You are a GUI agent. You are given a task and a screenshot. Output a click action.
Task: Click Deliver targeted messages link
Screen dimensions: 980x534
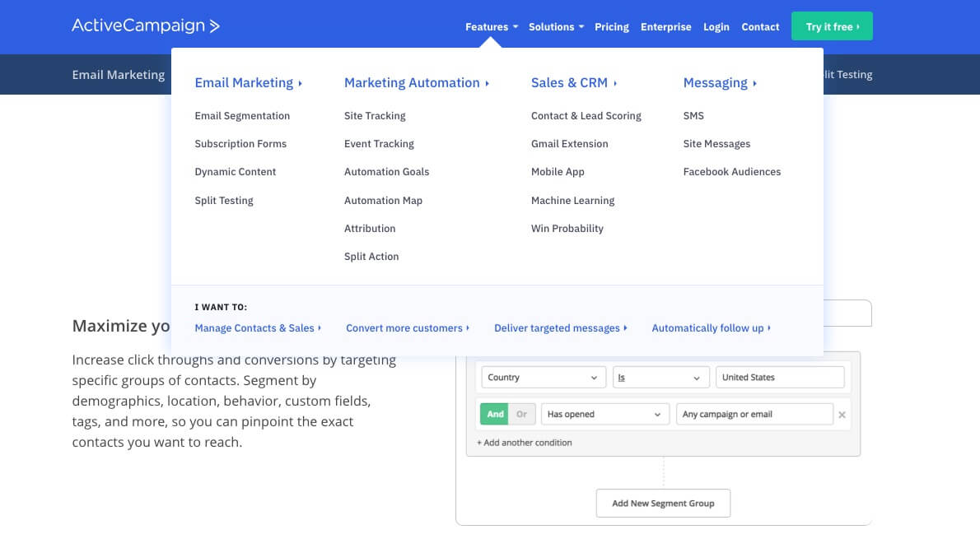[x=561, y=328]
